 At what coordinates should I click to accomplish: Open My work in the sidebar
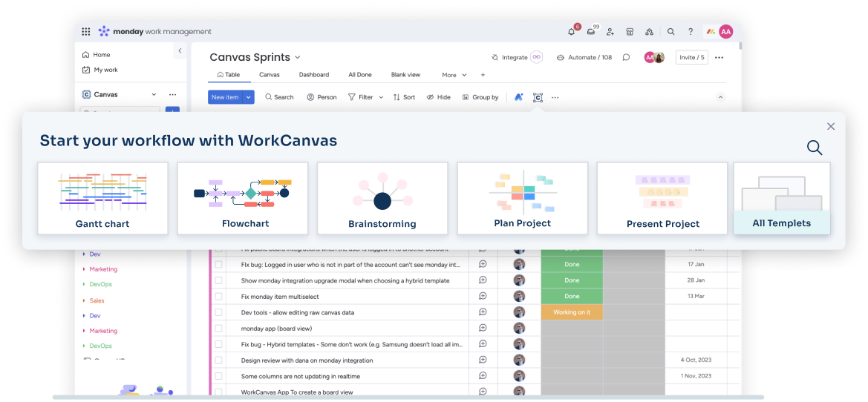[x=99, y=70]
